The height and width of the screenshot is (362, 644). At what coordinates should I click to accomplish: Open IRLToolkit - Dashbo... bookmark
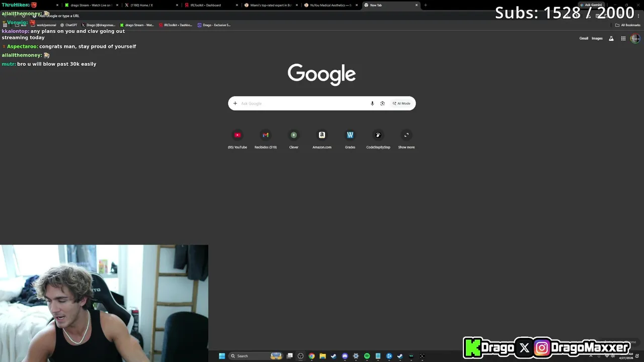[176, 25]
